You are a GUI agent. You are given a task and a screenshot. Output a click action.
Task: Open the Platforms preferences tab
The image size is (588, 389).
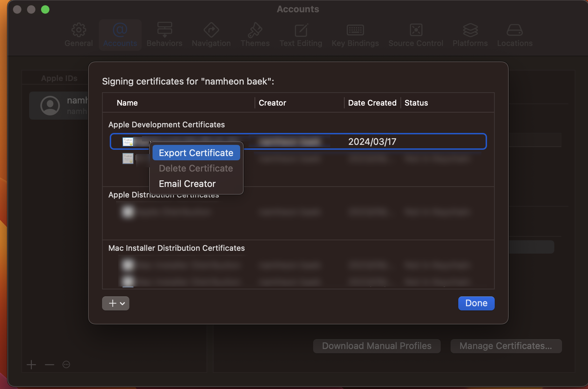pos(470,35)
